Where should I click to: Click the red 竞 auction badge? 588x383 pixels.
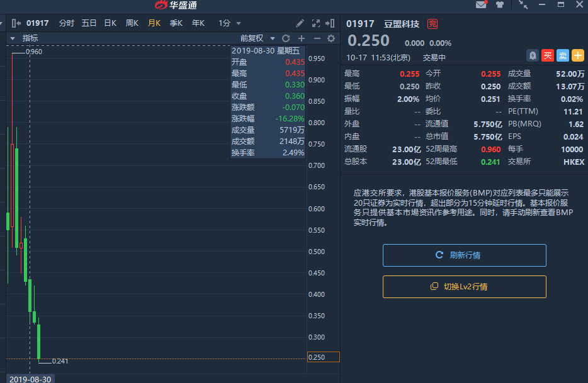tap(433, 24)
